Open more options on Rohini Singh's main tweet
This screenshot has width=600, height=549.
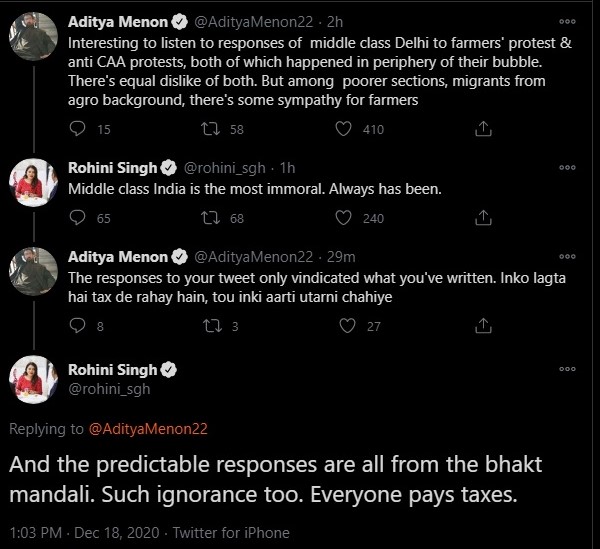(x=568, y=370)
